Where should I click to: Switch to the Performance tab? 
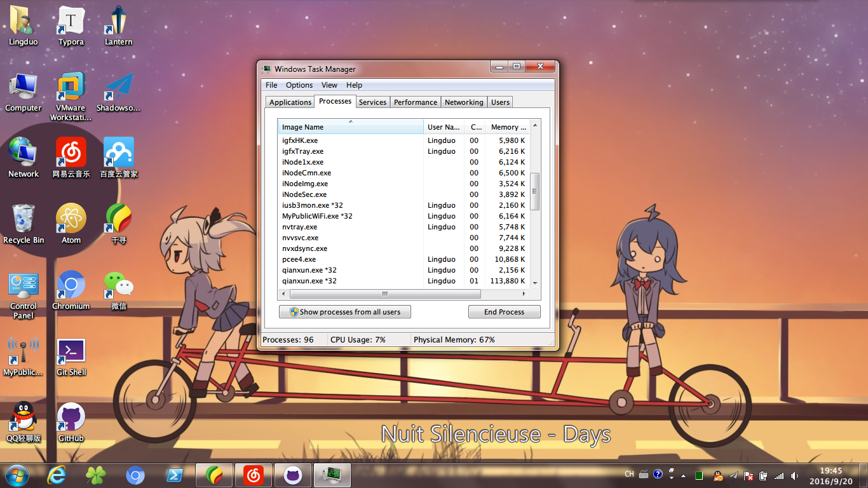point(416,102)
